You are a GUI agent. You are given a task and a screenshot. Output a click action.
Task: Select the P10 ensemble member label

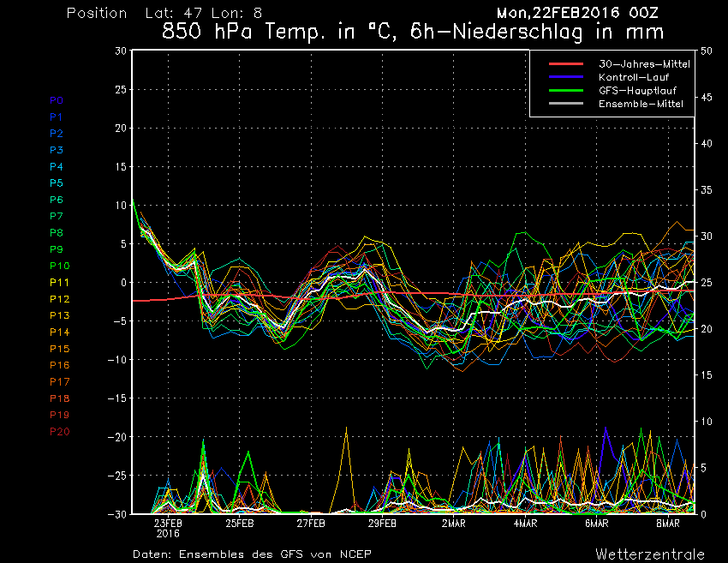click(x=59, y=266)
